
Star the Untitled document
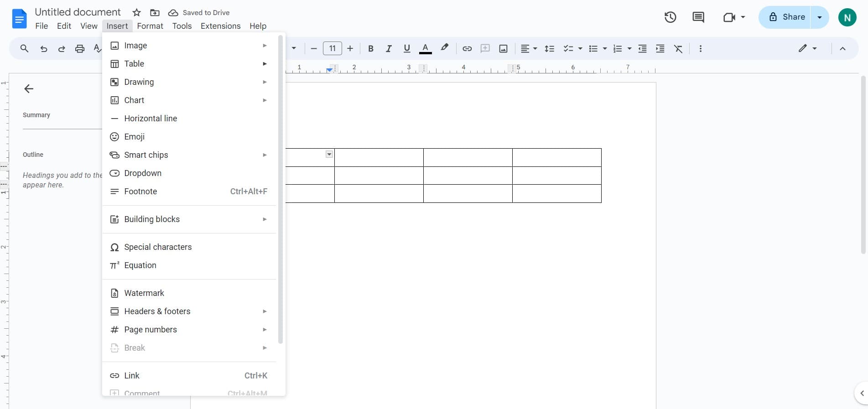pyautogui.click(x=136, y=13)
